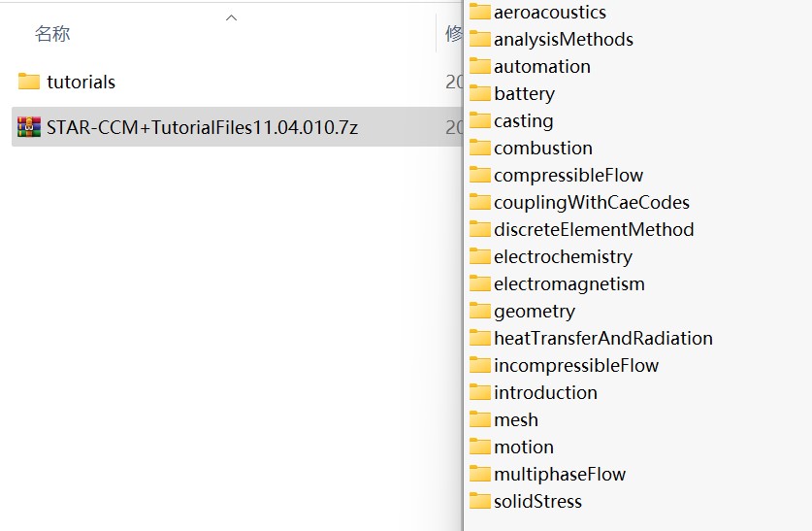Click the solidStress folder icon

(479, 501)
